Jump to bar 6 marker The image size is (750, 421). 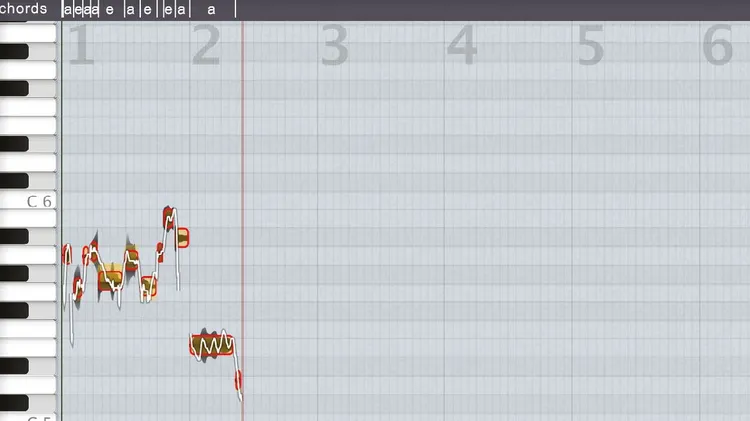click(717, 45)
